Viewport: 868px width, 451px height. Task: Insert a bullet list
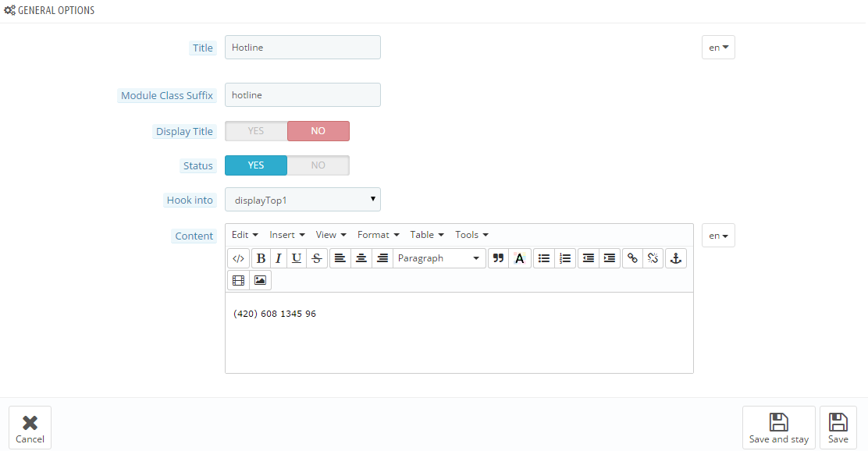tap(543, 258)
